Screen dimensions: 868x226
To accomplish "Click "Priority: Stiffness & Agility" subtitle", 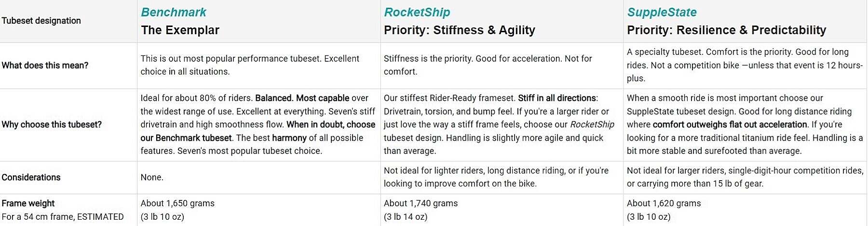I will (459, 30).
